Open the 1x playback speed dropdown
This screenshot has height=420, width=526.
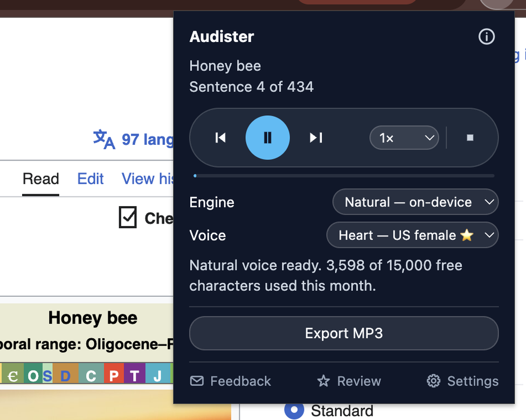404,137
